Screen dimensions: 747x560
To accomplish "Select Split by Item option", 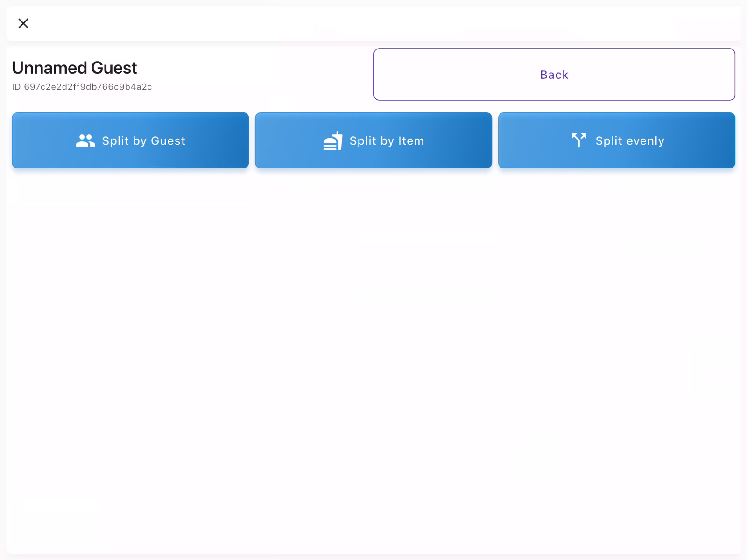I will coord(373,140).
